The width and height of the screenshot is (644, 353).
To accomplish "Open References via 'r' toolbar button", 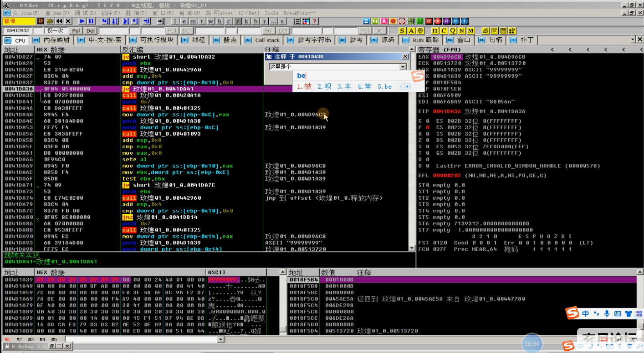I will 264,21.
